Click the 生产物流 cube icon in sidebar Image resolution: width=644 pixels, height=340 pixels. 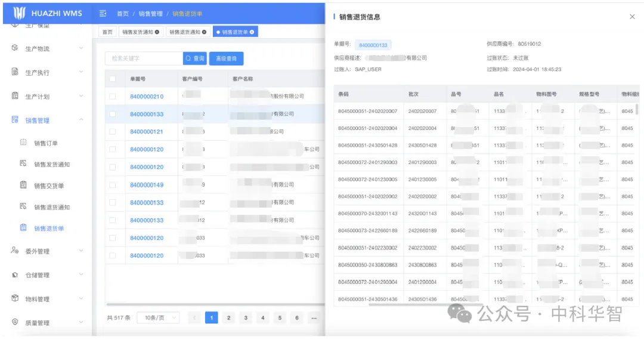coord(15,48)
